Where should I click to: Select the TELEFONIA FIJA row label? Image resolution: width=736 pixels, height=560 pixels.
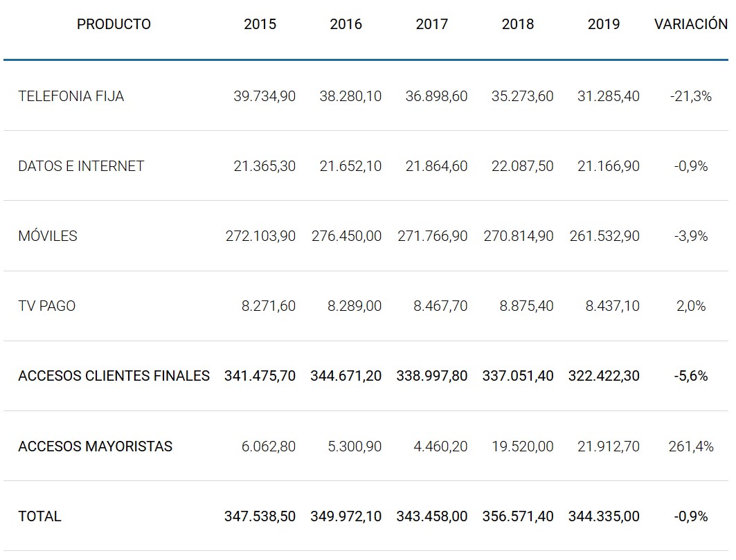point(71,96)
